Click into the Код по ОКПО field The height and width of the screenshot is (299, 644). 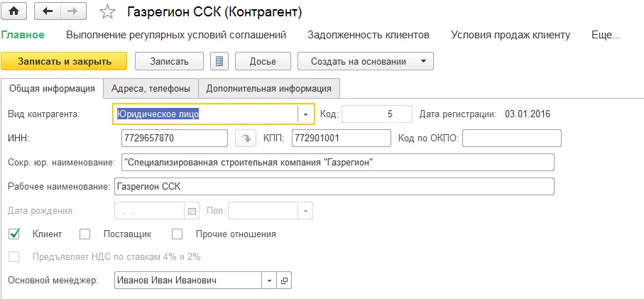tap(511, 138)
